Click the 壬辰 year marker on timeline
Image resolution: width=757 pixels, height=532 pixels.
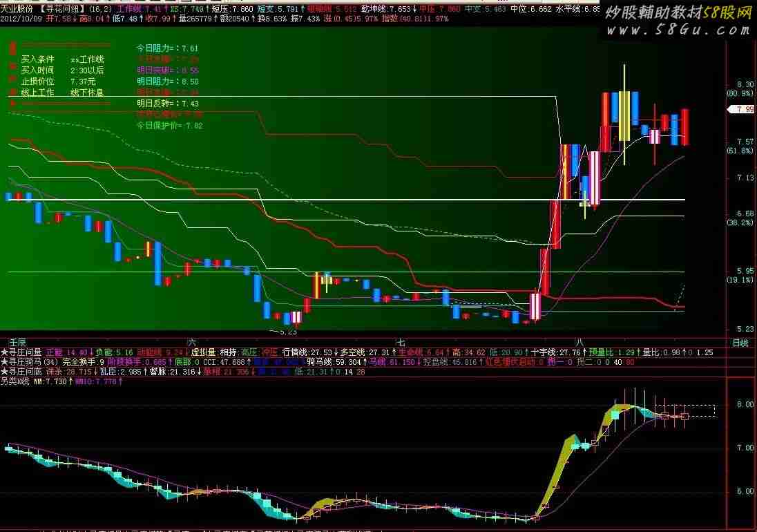pos(17,342)
